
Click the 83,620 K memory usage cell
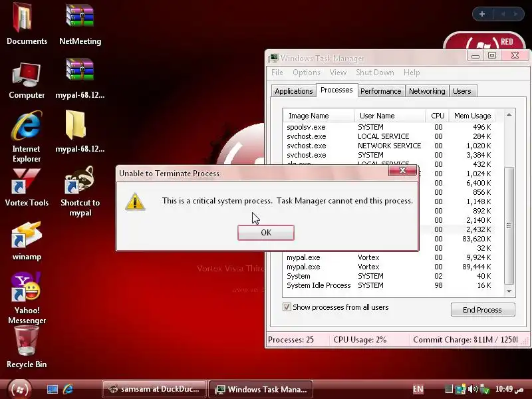(x=476, y=239)
